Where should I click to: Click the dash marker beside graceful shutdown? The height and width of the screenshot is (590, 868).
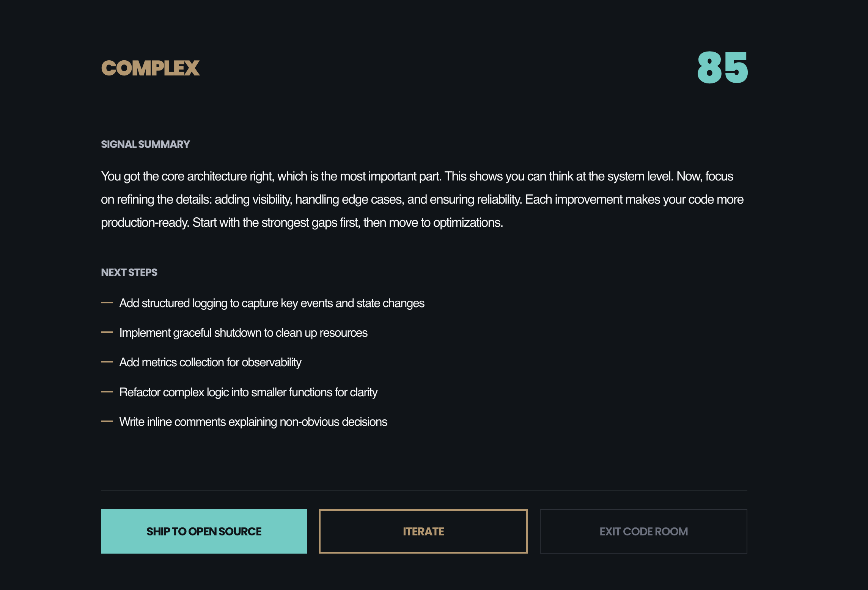(107, 331)
